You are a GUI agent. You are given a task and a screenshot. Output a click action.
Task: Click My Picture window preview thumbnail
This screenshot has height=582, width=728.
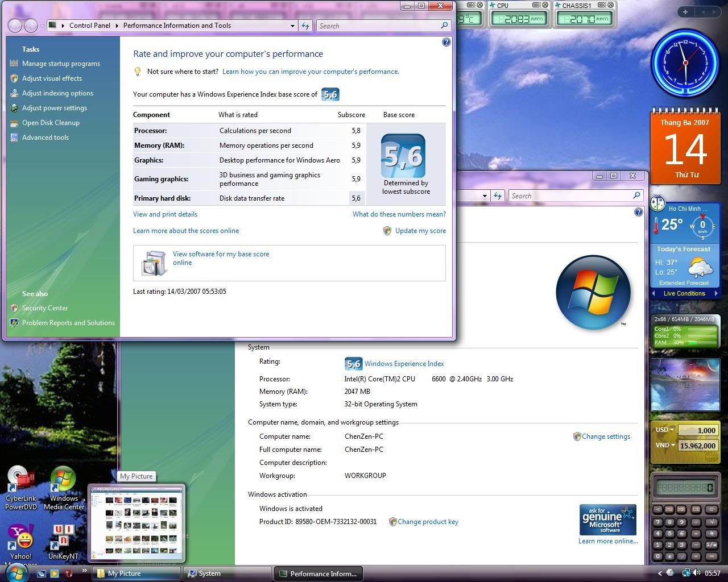tap(137, 523)
